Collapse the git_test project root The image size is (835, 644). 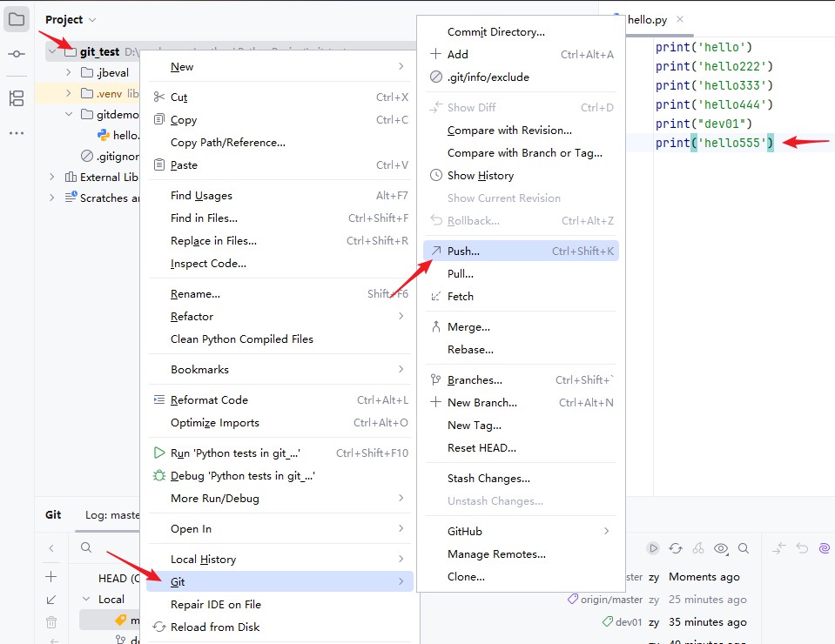(x=52, y=51)
